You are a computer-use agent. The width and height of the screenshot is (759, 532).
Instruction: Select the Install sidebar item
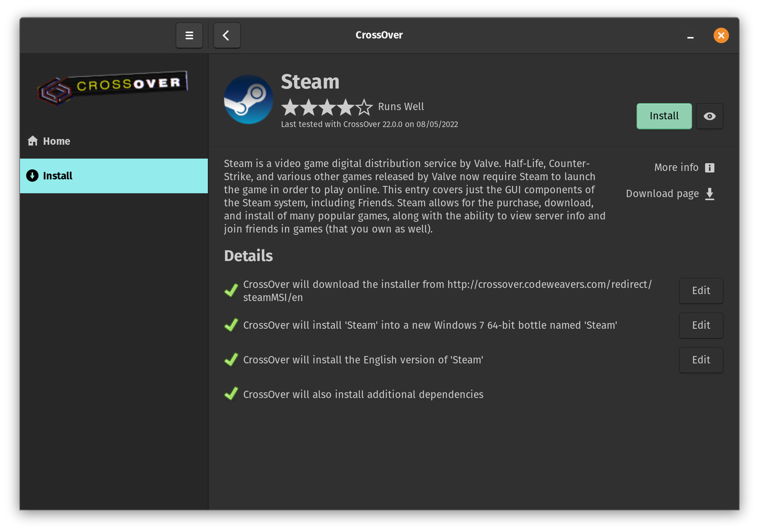click(x=114, y=176)
